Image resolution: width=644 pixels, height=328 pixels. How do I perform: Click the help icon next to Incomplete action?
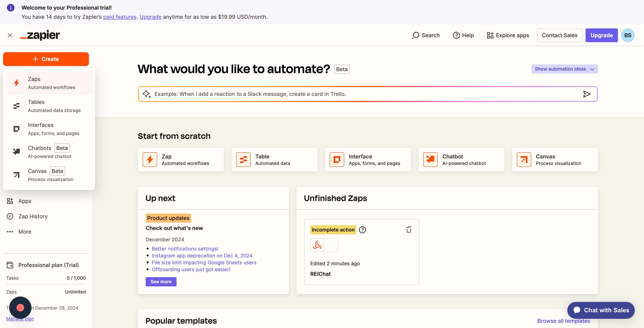coord(362,230)
